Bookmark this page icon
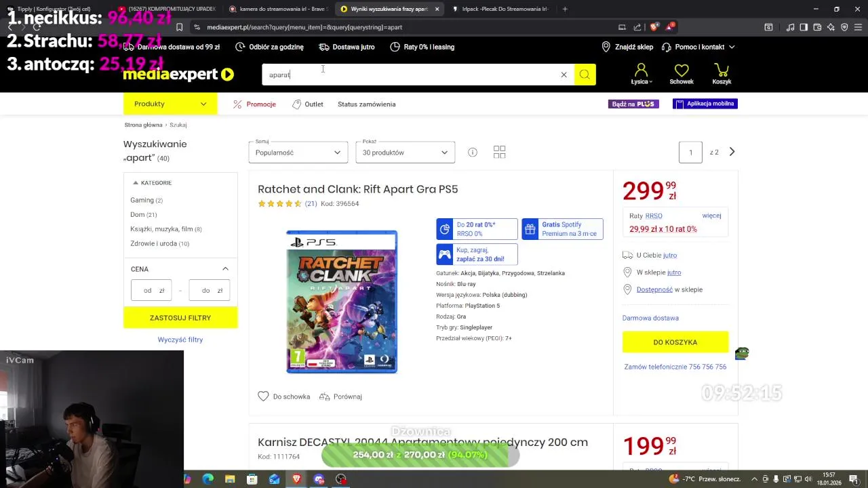The image size is (868, 488). click(x=179, y=27)
